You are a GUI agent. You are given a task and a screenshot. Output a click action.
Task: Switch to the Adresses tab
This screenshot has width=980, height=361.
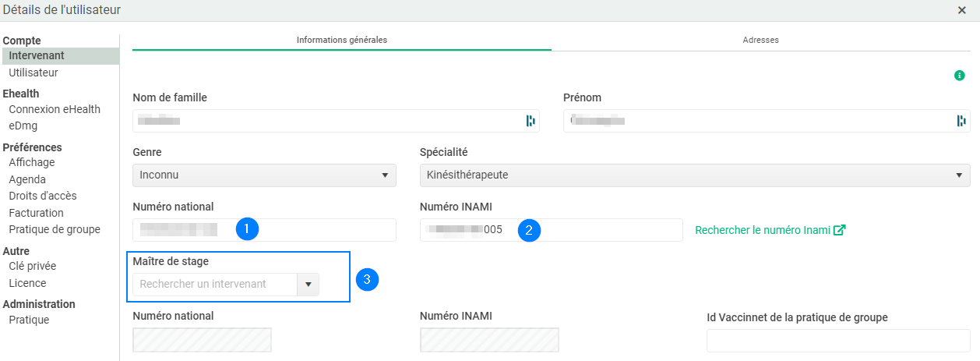760,40
